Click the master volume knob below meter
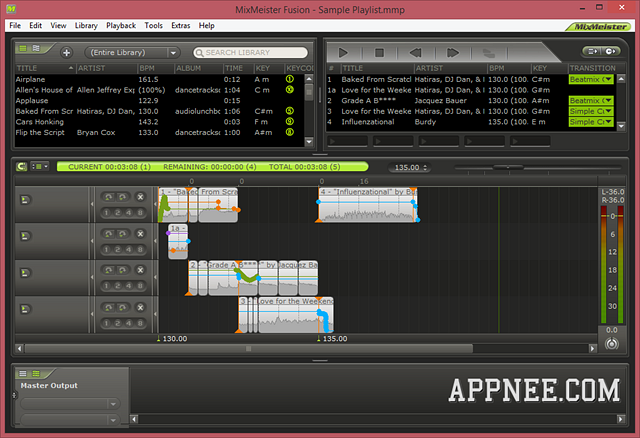This screenshot has height=438, width=640. coord(611,344)
